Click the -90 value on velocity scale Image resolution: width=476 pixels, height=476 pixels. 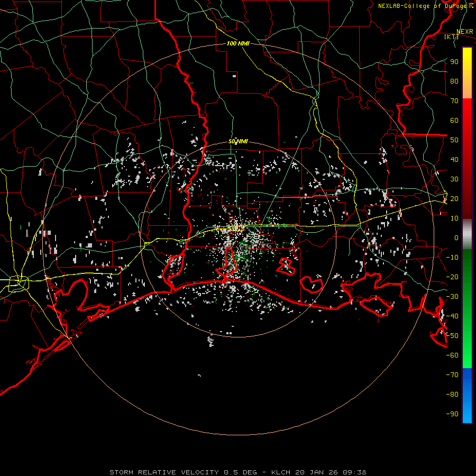[452, 414]
